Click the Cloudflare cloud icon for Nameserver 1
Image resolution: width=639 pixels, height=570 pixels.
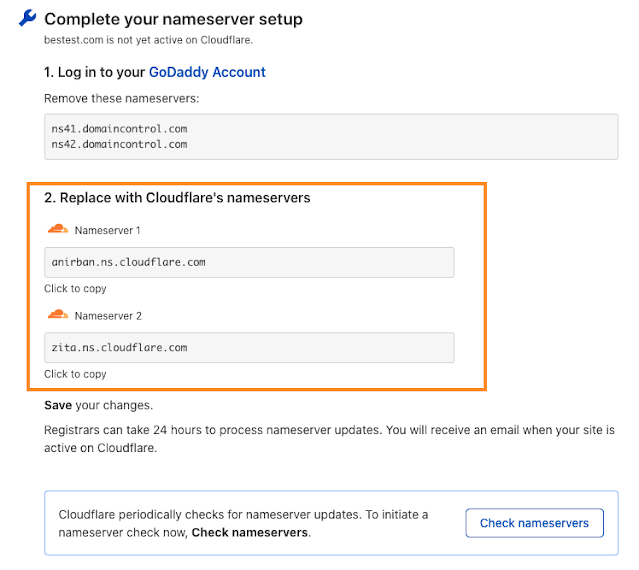click(x=58, y=230)
